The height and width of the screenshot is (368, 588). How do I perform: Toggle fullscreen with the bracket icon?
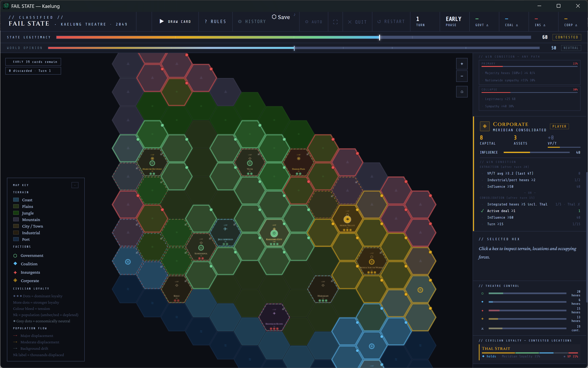point(335,22)
